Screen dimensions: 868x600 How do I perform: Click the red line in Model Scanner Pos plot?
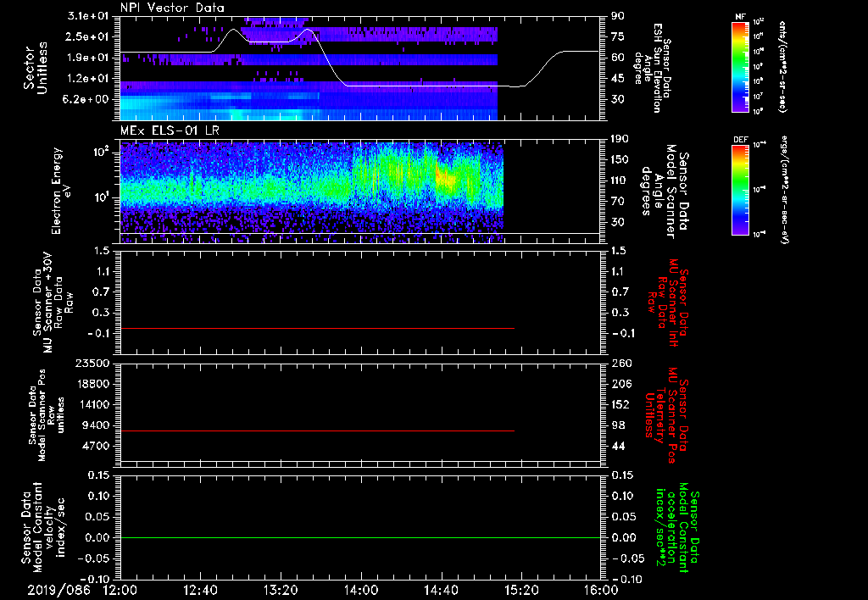[x=317, y=431]
